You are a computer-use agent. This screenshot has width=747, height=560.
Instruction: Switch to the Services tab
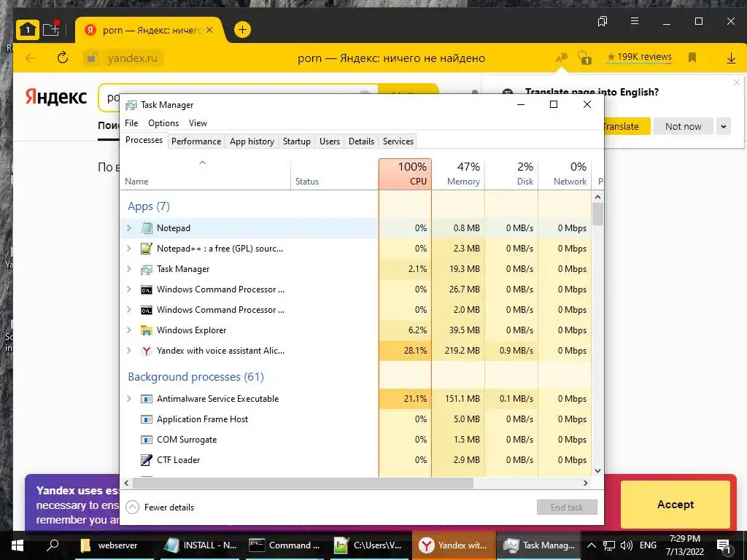398,141
